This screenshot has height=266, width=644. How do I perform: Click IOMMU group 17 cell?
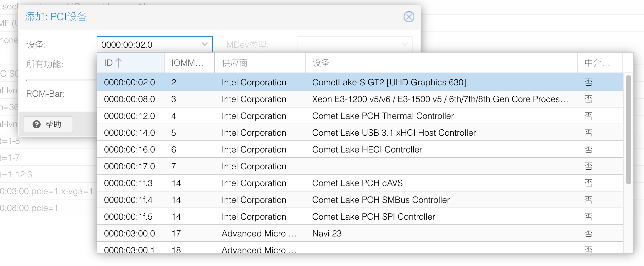pos(176,233)
